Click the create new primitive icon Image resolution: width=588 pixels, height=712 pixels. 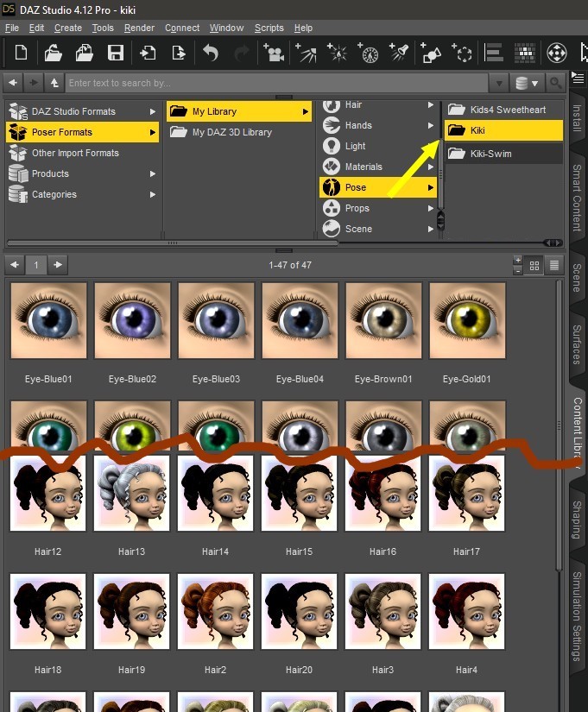click(431, 53)
